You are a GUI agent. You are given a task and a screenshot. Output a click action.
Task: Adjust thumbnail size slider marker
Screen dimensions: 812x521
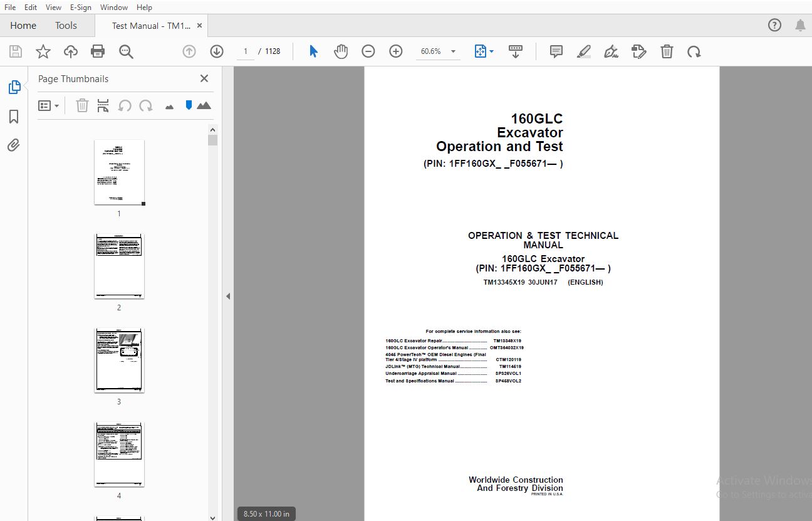coord(189,105)
